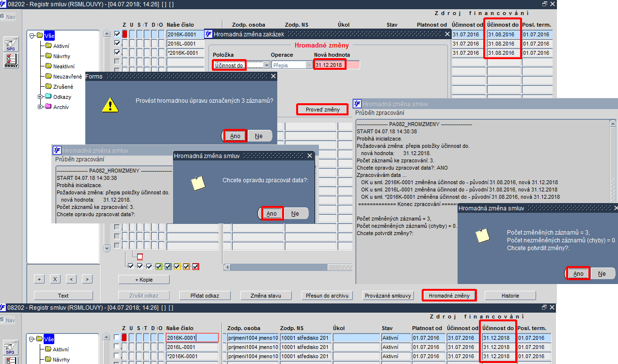Click the small X button under the tree
This screenshot has height=364, width=618.
55,279
